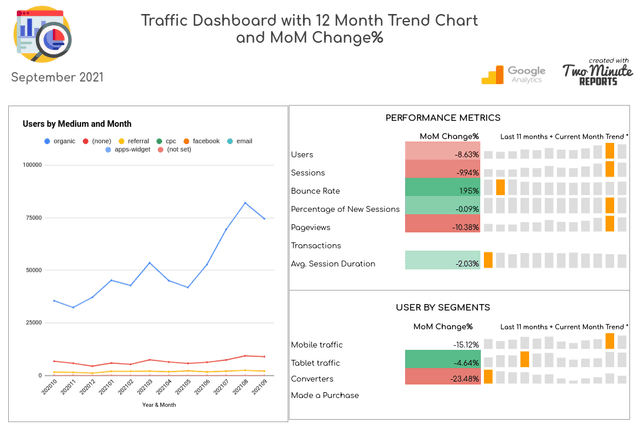
Task: Click User by Segments MoM Change% header
Action: [443, 327]
